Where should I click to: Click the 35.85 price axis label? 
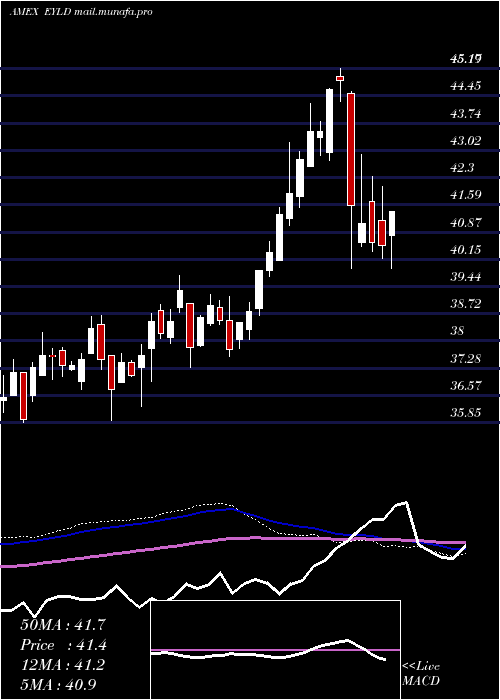pos(465,413)
